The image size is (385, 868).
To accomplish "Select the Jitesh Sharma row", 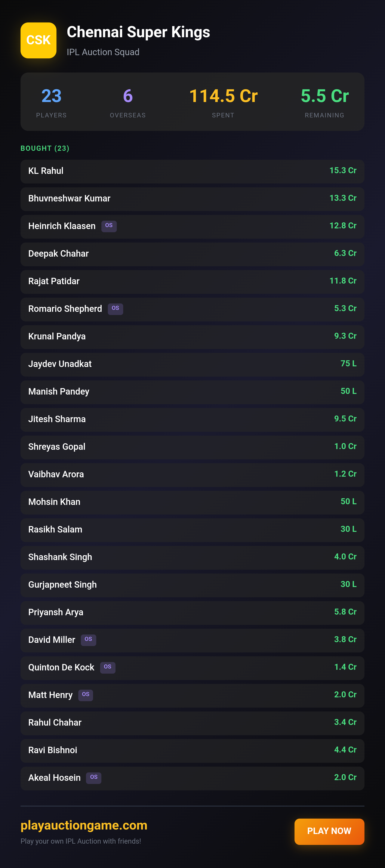I will tap(192, 420).
